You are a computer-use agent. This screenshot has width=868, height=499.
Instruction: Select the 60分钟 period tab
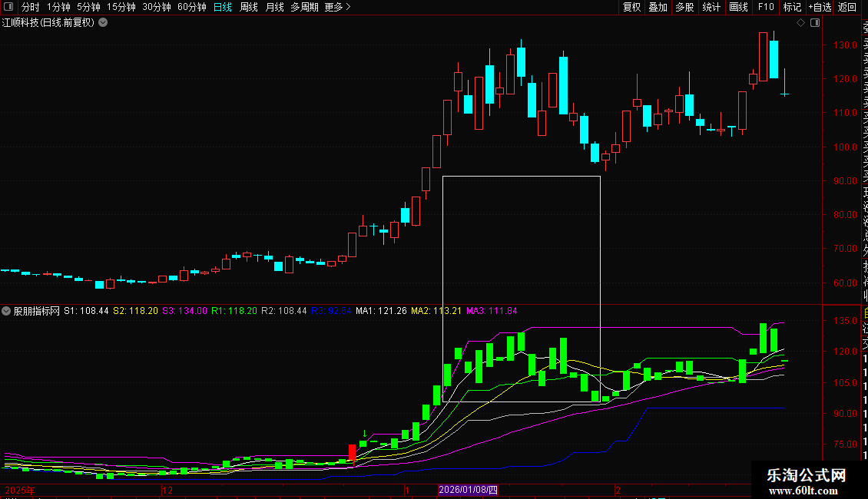click(x=192, y=7)
